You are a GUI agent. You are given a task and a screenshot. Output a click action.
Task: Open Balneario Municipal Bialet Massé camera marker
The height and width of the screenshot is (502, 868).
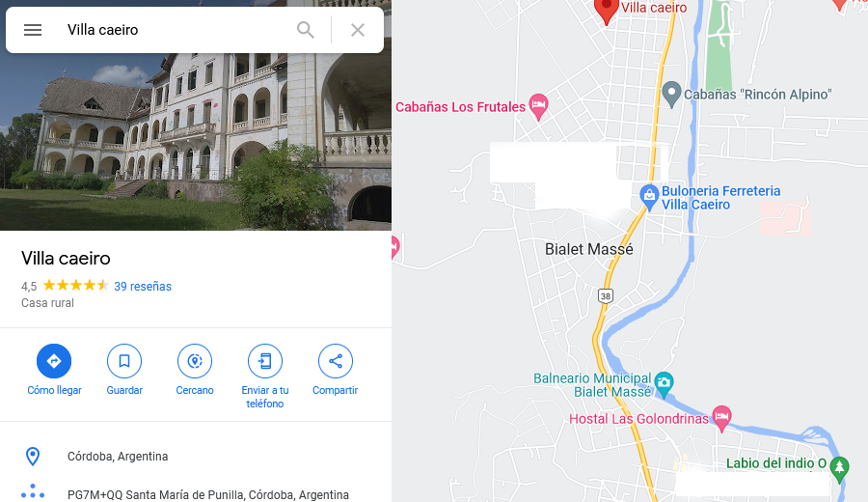664,383
